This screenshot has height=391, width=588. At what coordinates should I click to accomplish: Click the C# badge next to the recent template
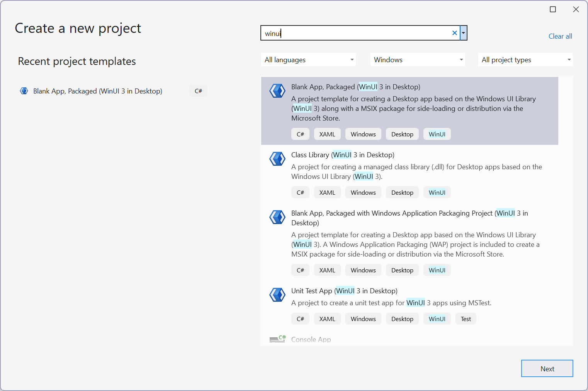coord(198,91)
